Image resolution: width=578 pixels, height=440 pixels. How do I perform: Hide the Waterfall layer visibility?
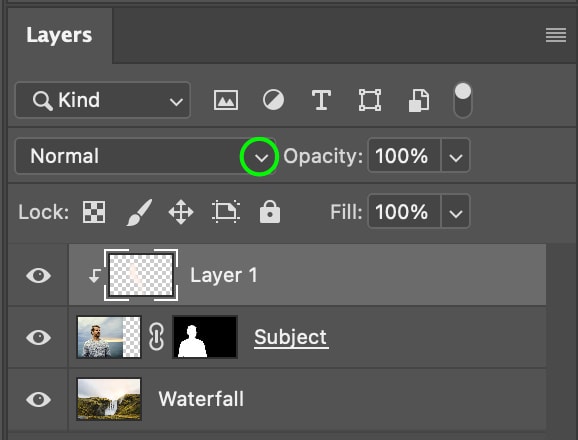tap(38, 399)
